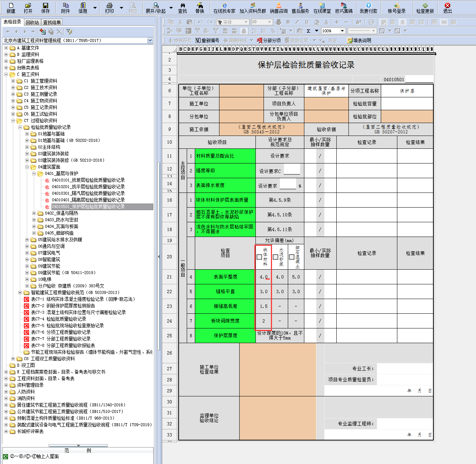
Task: Expand the 05建筑给水排水及供暖 node
Action: 27,240
